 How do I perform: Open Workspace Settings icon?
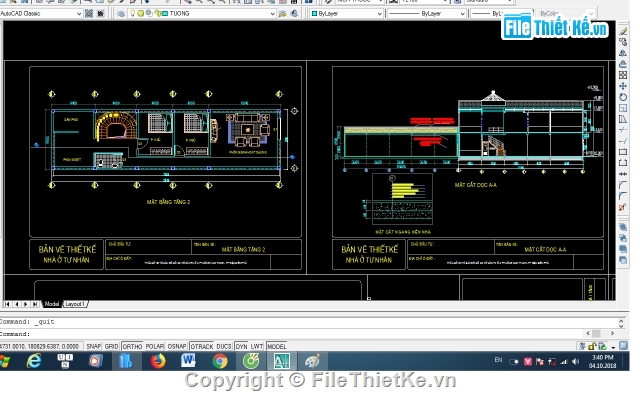tap(89, 13)
